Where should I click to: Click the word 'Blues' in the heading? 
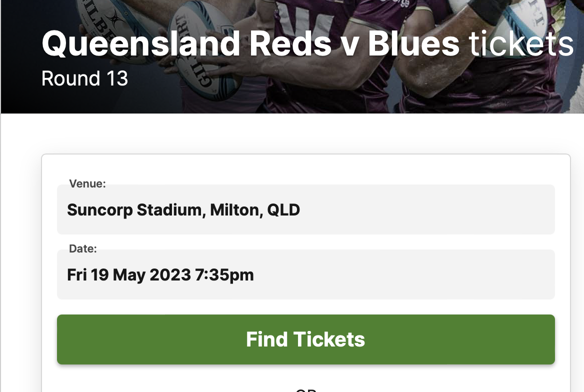414,43
